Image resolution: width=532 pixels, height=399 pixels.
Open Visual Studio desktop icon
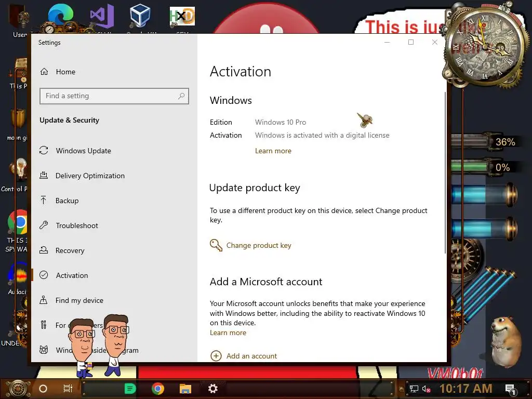click(x=101, y=17)
